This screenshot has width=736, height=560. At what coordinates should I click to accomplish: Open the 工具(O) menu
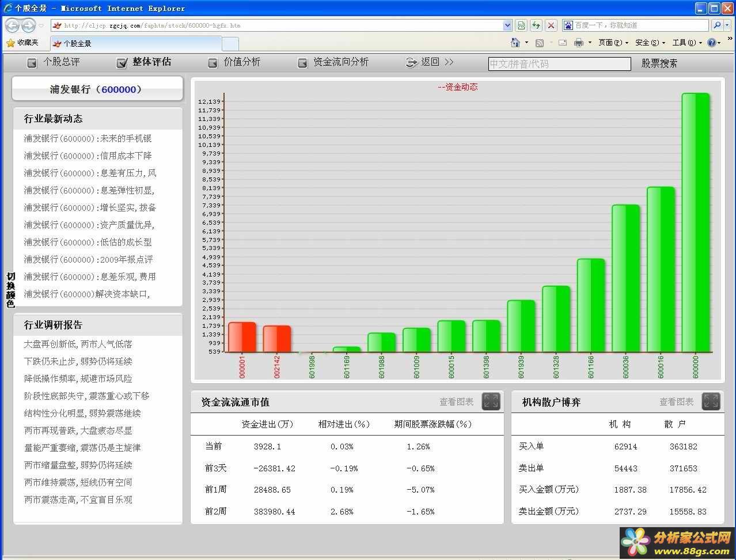click(x=687, y=43)
